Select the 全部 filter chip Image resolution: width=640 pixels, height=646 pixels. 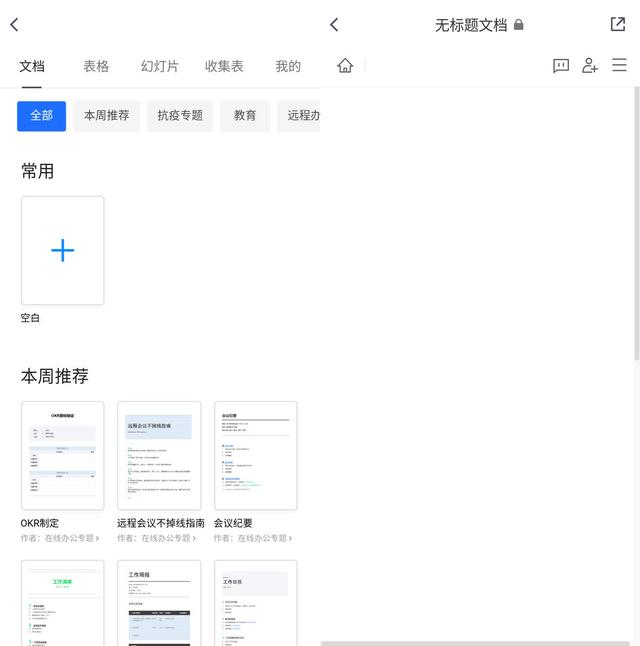tap(41, 115)
